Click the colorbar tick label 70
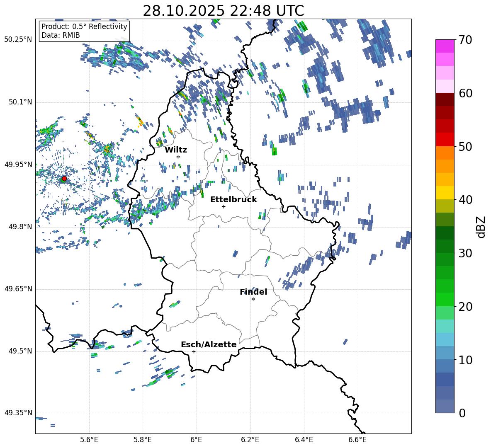Viewport: 491px width, 448px height. [x=465, y=40]
